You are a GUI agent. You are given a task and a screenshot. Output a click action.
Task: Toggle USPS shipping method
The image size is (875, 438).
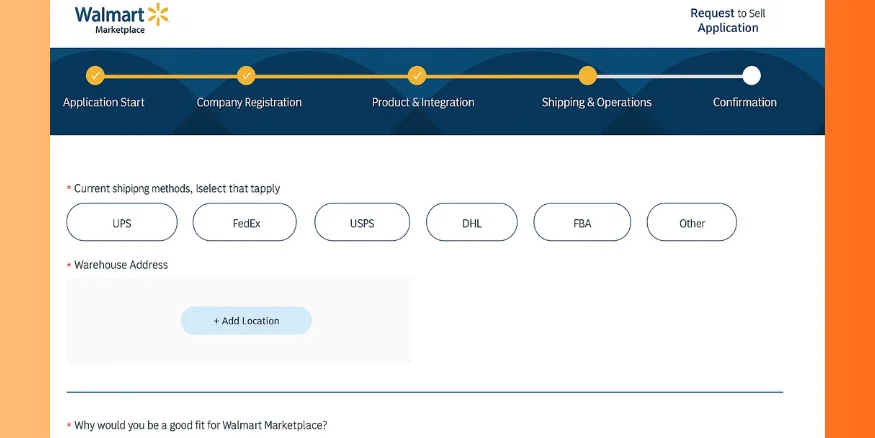pos(362,222)
